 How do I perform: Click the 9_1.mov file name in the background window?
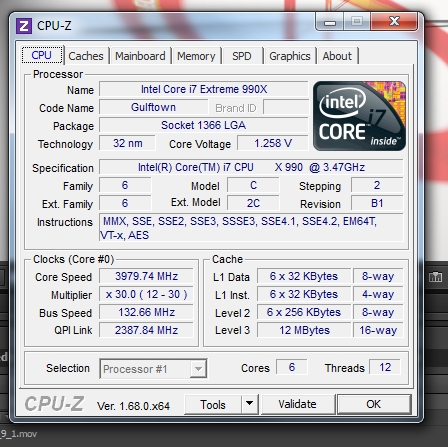coord(19,434)
